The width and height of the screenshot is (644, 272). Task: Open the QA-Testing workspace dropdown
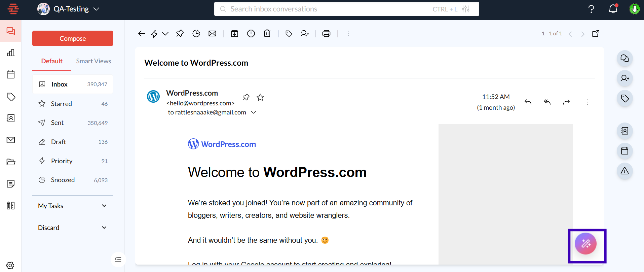point(97,9)
